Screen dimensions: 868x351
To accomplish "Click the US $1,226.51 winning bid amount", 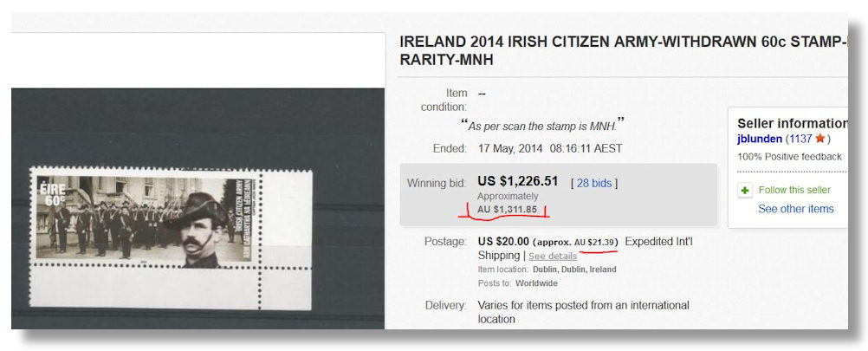I will click(519, 182).
